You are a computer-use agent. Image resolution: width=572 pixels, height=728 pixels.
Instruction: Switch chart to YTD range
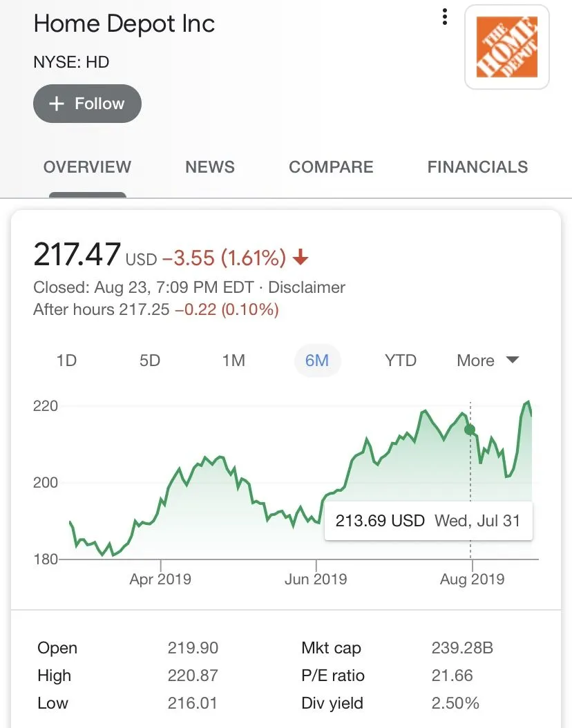(401, 361)
